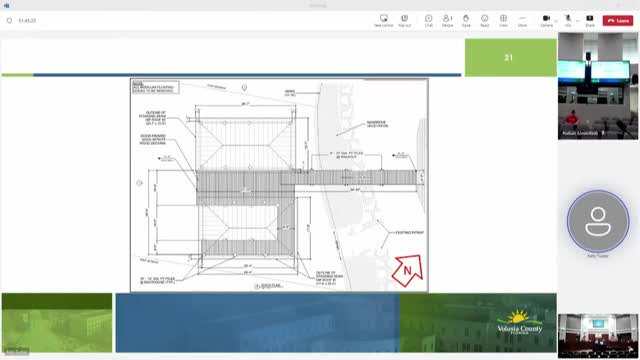Click the shared dock plan drawing

tap(279, 185)
